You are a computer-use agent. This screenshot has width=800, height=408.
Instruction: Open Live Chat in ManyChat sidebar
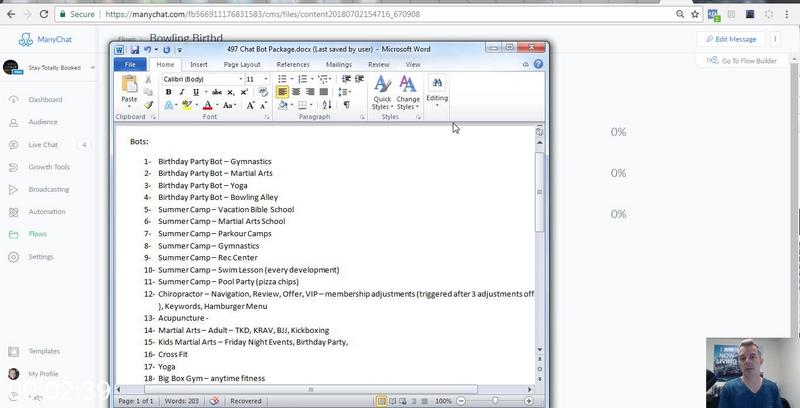pos(43,145)
